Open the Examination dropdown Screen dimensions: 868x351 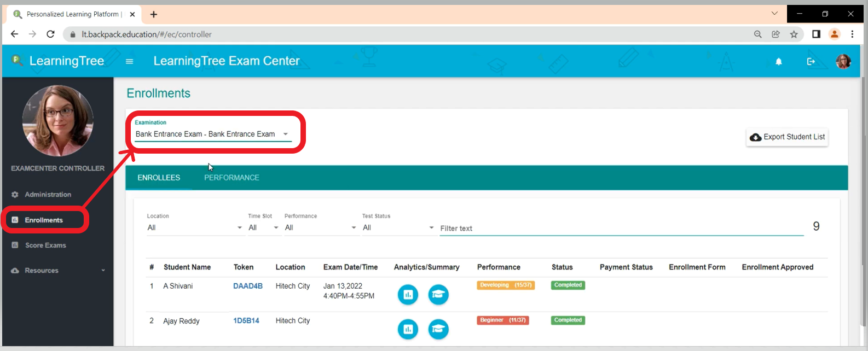point(212,134)
